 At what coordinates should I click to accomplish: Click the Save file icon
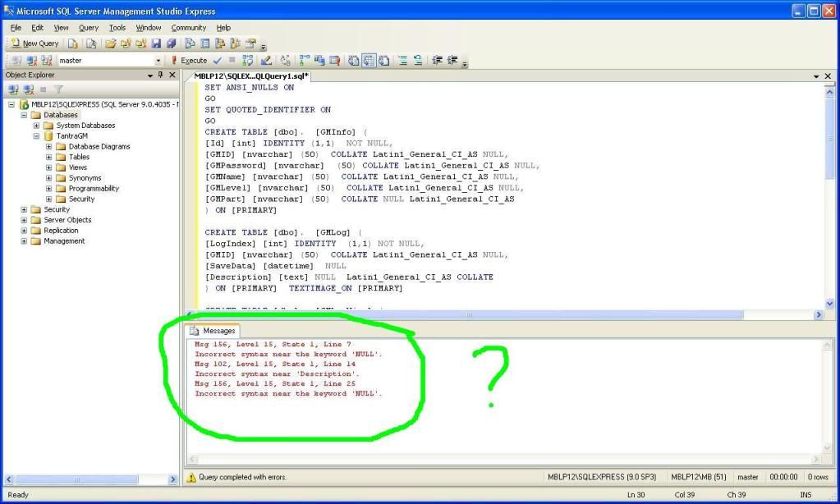tap(156, 44)
